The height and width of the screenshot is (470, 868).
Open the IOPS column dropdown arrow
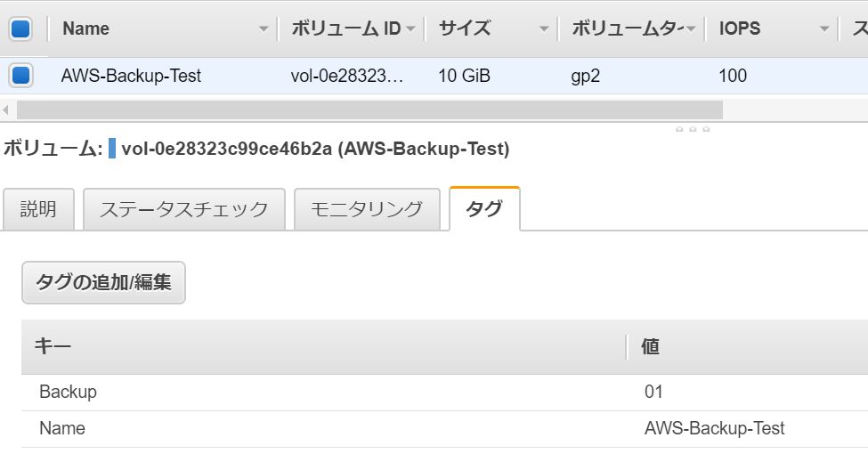(824, 29)
